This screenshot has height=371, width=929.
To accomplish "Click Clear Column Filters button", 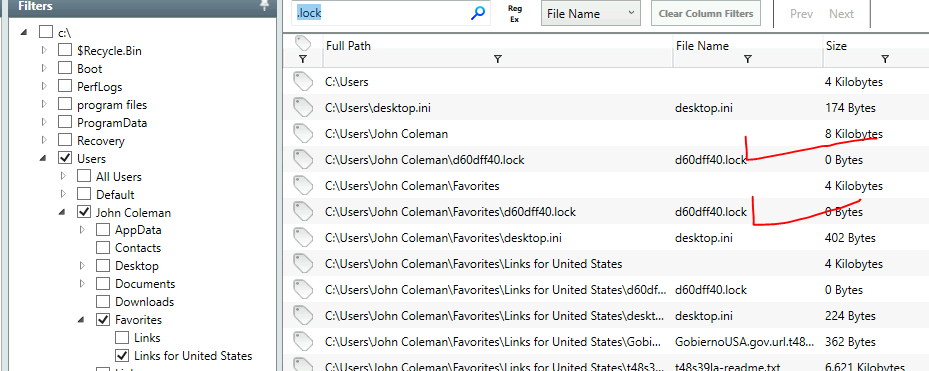I will coord(706,14).
